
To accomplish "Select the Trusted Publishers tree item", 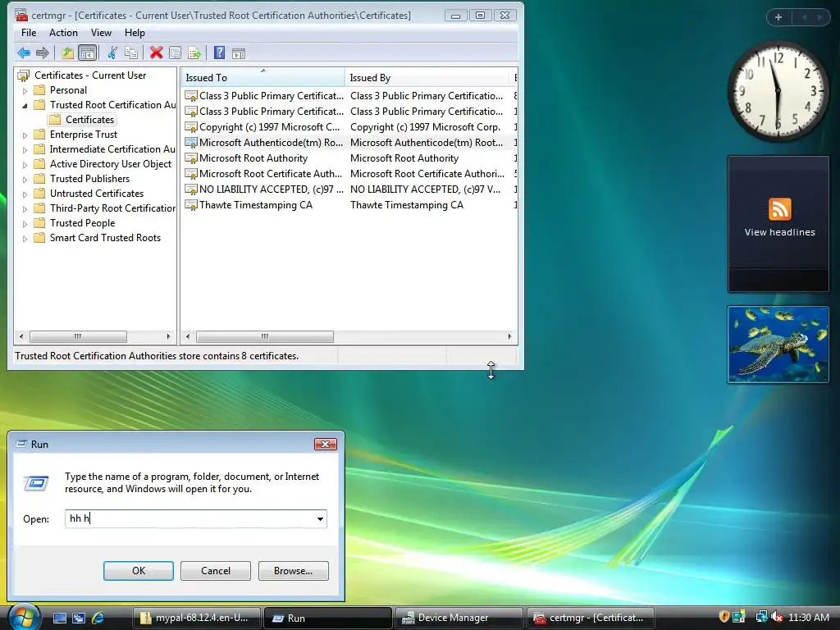I will tap(89, 178).
